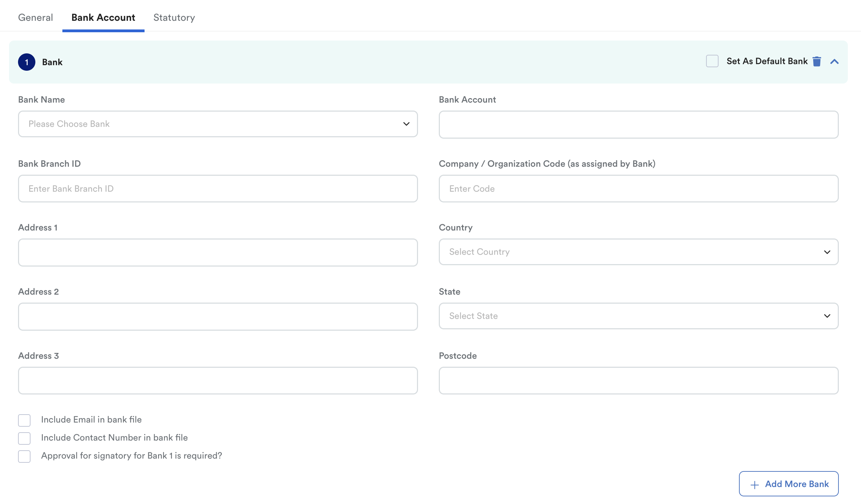This screenshot has height=504, width=861.
Task: Check Include Contact Number in bank file
Action: (24, 438)
